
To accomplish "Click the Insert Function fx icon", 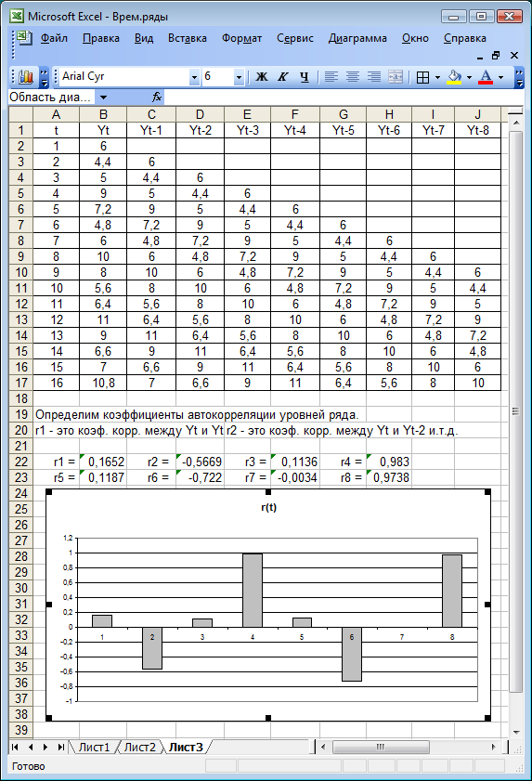I will coord(157,98).
